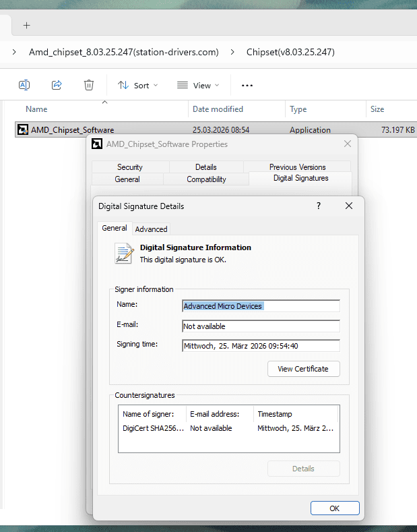Click Chipset(v8.03.25.247) breadcrumb folder
Image resolution: width=417 pixels, height=532 pixels.
tap(290, 52)
